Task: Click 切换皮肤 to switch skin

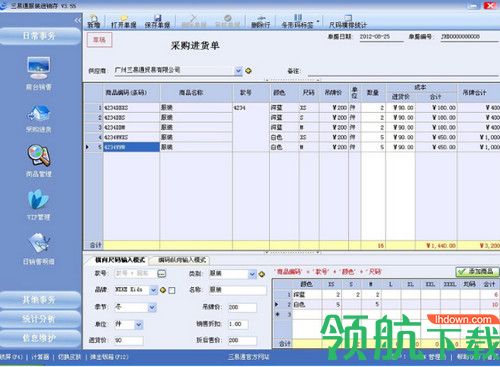Action: pos(69,357)
